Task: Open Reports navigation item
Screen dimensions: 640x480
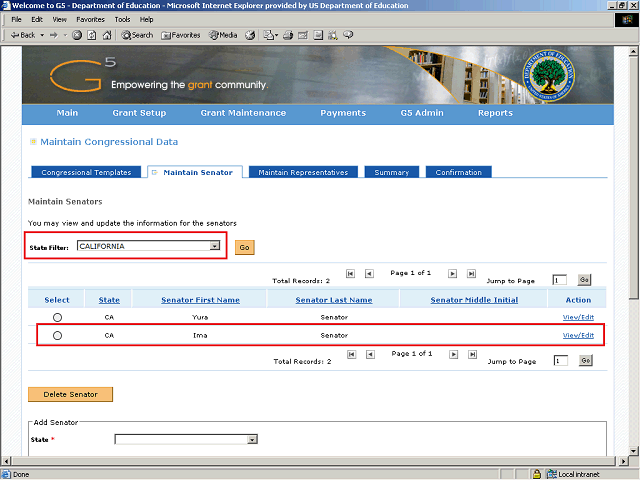Action: 496,113
